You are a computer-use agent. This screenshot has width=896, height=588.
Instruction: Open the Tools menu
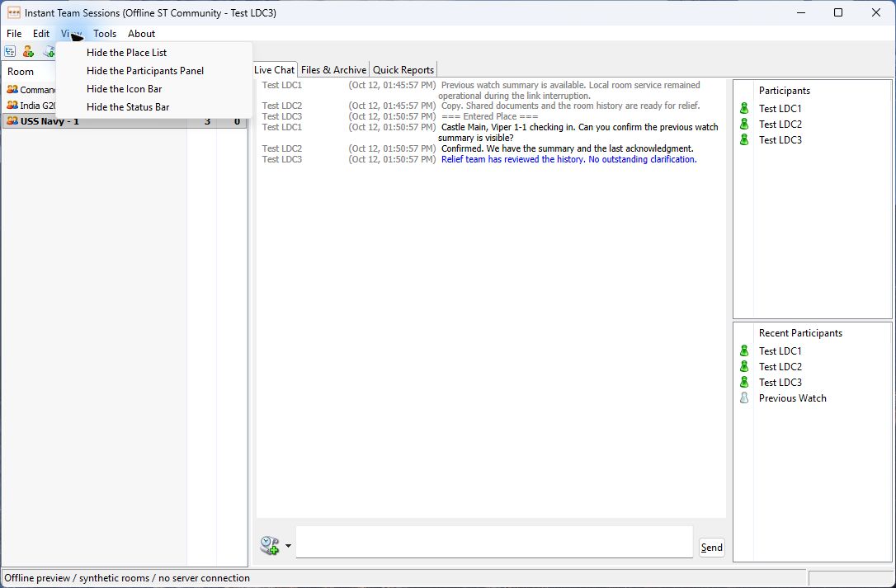(105, 34)
